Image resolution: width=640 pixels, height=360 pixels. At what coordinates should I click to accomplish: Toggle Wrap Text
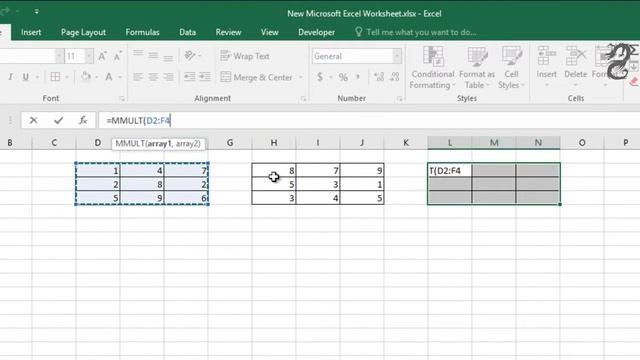(x=245, y=56)
